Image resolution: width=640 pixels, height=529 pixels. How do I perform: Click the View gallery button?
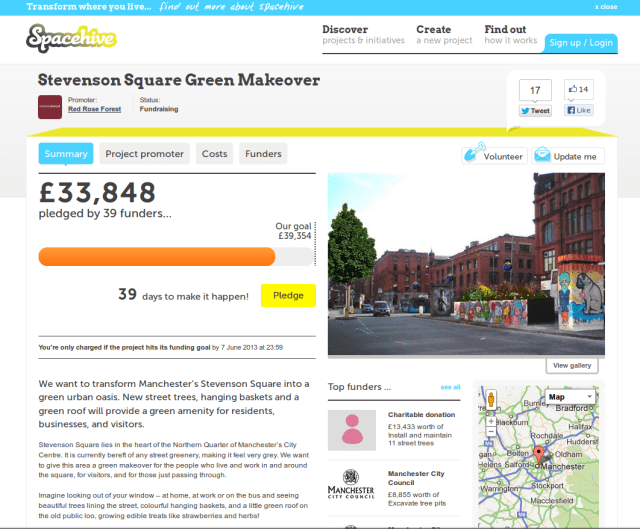573,366
